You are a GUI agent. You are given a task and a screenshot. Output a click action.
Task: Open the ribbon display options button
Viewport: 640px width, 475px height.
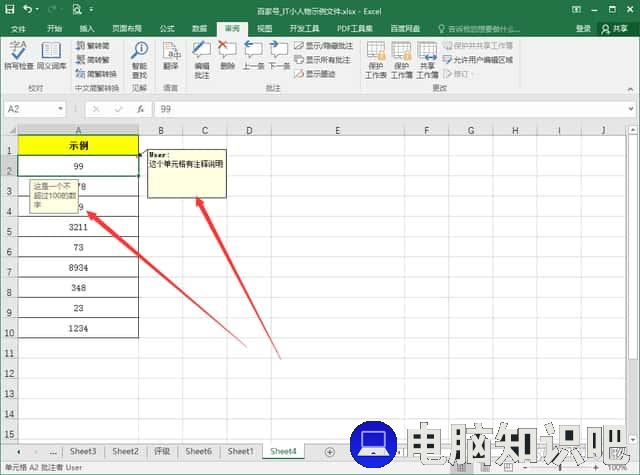coord(576,9)
